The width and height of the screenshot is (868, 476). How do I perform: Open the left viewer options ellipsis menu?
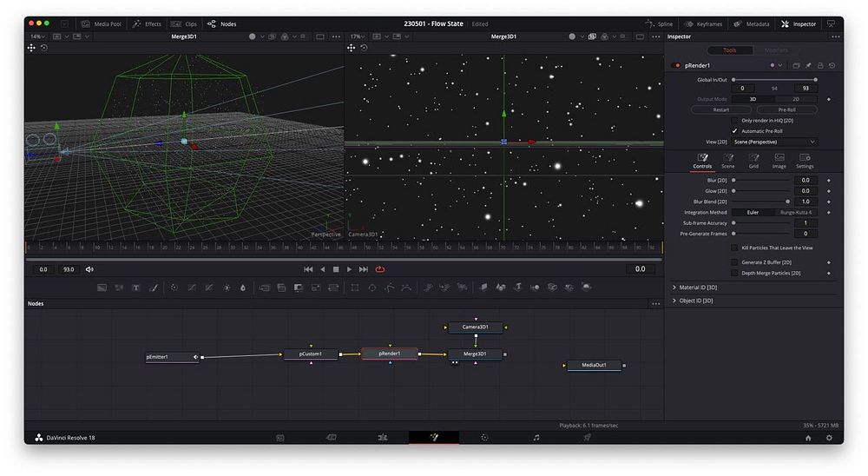click(336, 36)
